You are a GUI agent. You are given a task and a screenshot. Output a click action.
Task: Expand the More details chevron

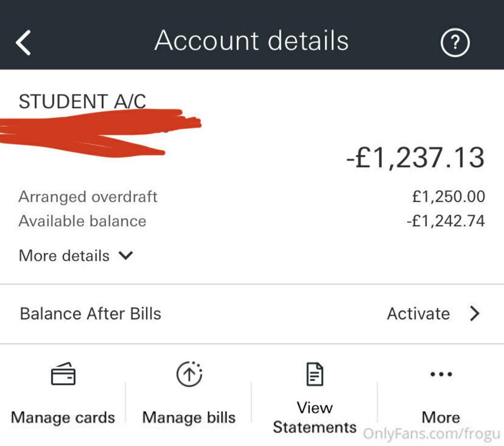pos(126,256)
